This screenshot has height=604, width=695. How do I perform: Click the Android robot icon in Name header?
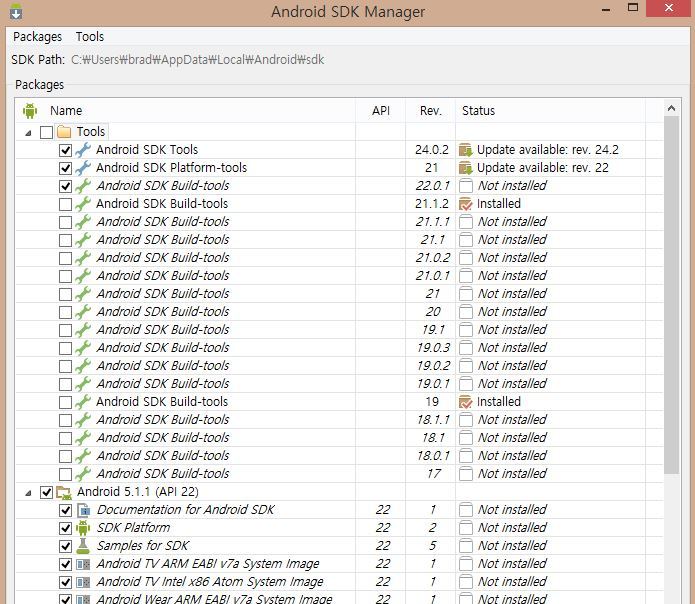30,111
